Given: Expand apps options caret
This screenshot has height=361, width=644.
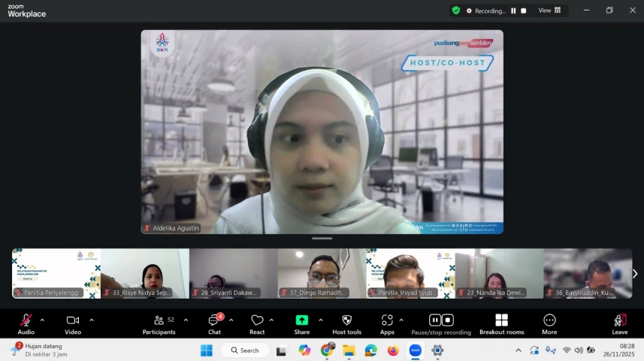Looking at the screenshot, I should pyautogui.click(x=401, y=320).
